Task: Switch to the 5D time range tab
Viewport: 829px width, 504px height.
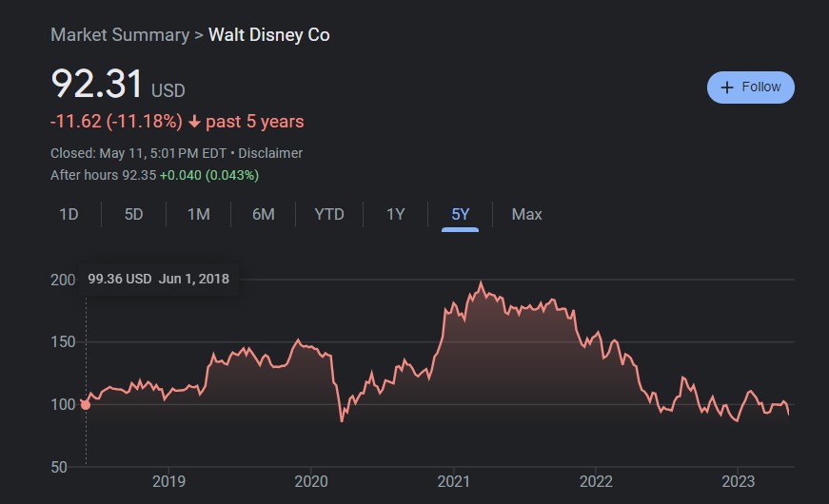Action: [133, 214]
